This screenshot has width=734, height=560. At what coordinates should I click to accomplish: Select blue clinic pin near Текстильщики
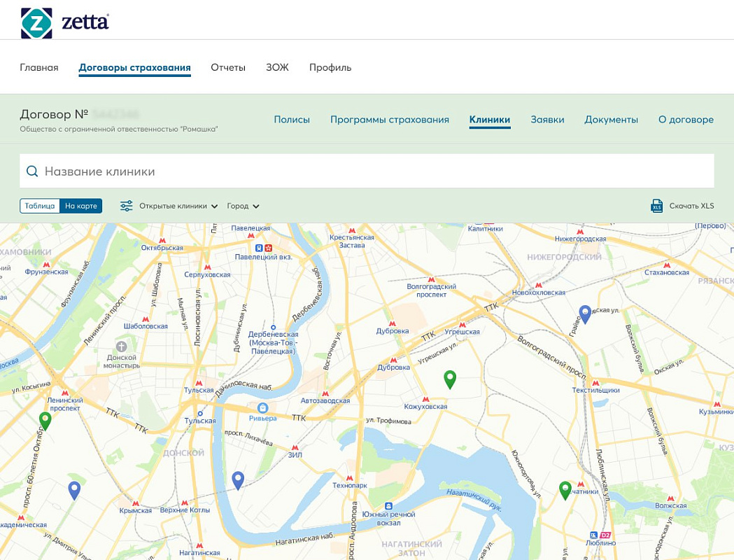(585, 314)
